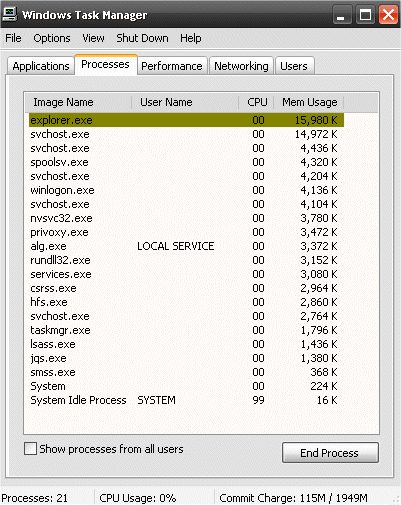The width and height of the screenshot is (401, 505).
Task: Close the Windows Task Manager window
Action: (x=388, y=15)
